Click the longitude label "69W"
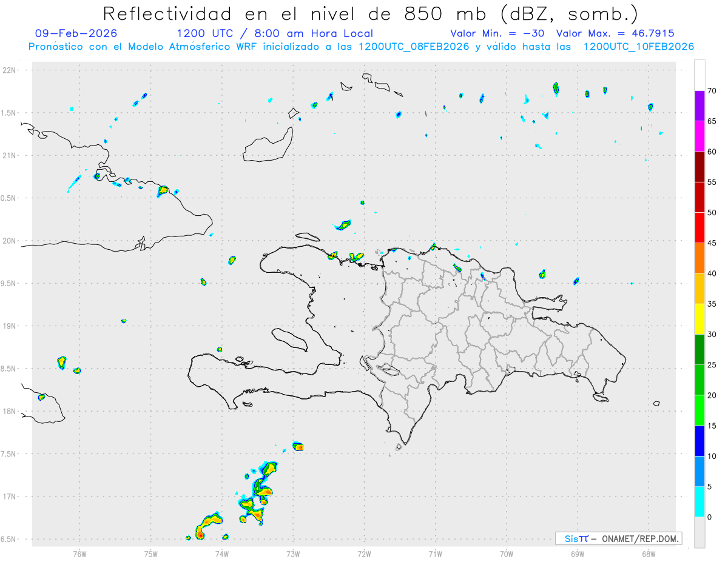Screen dimensions: 728x562 (x=577, y=554)
